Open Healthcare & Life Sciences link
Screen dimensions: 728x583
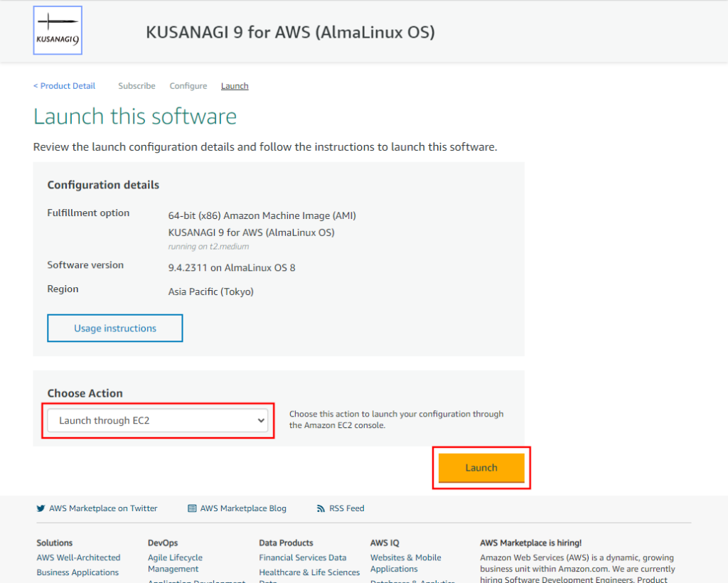click(x=309, y=572)
